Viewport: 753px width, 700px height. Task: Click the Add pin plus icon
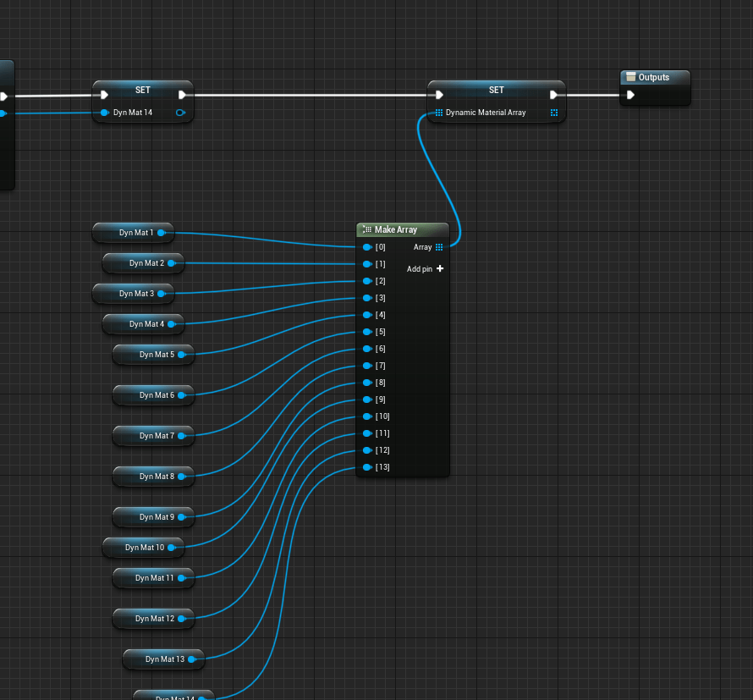pyautogui.click(x=440, y=269)
